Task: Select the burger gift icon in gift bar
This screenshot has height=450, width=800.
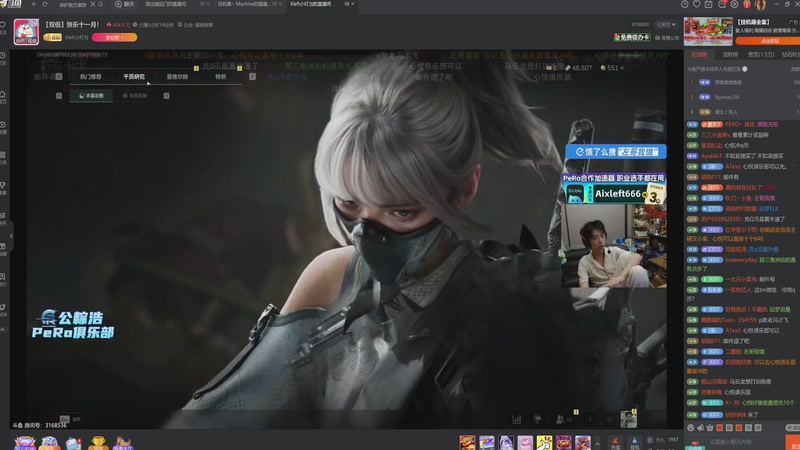Action: pyautogui.click(x=467, y=442)
